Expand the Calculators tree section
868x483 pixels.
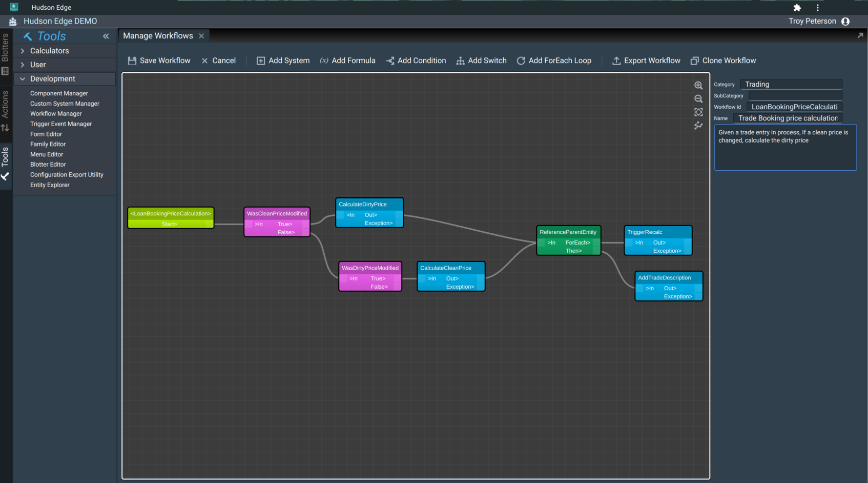(x=23, y=51)
